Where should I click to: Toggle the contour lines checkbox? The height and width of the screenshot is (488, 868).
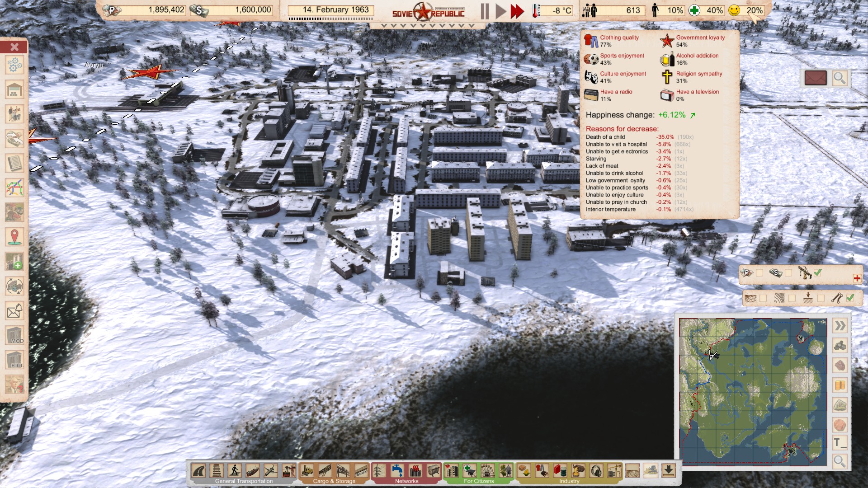coord(792,298)
